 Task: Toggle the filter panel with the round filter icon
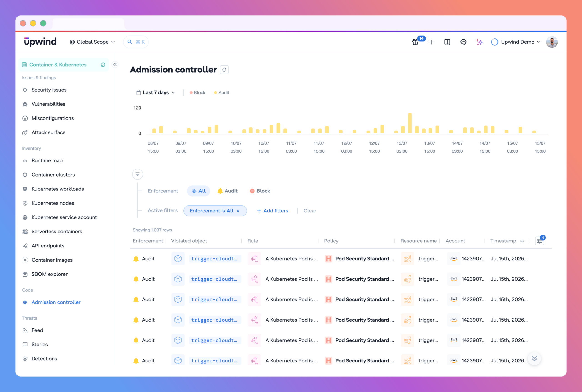[x=138, y=174]
